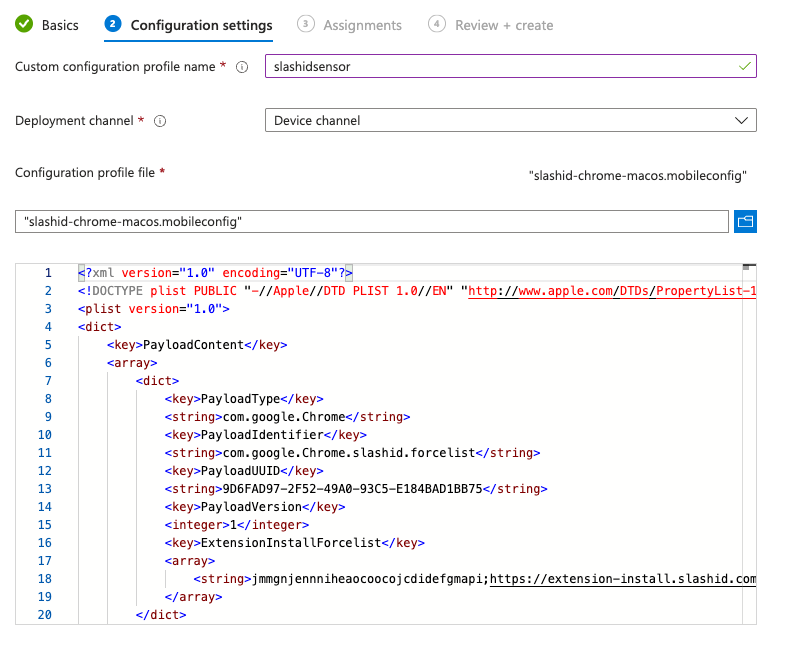790x651 pixels.
Task: Click the closing dict tag on line 20
Action: (x=161, y=615)
